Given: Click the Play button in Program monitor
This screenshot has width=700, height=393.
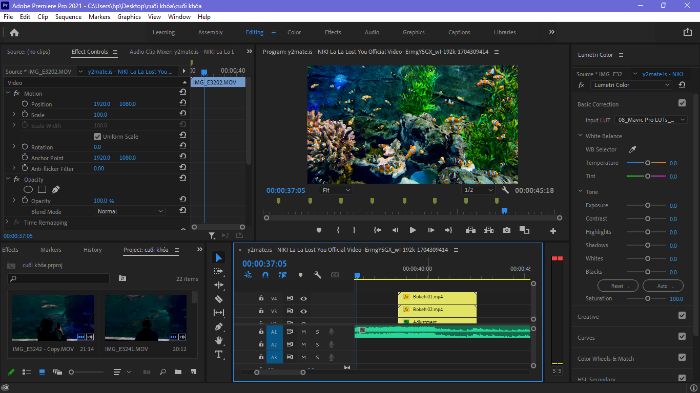Looking at the screenshot, I should [x=412, y=230].
